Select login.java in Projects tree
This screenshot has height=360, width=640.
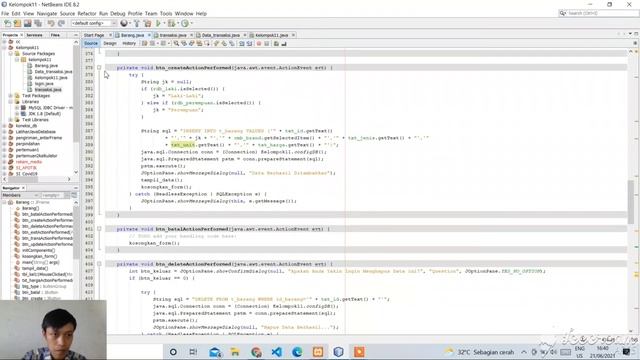click(44, 84)
